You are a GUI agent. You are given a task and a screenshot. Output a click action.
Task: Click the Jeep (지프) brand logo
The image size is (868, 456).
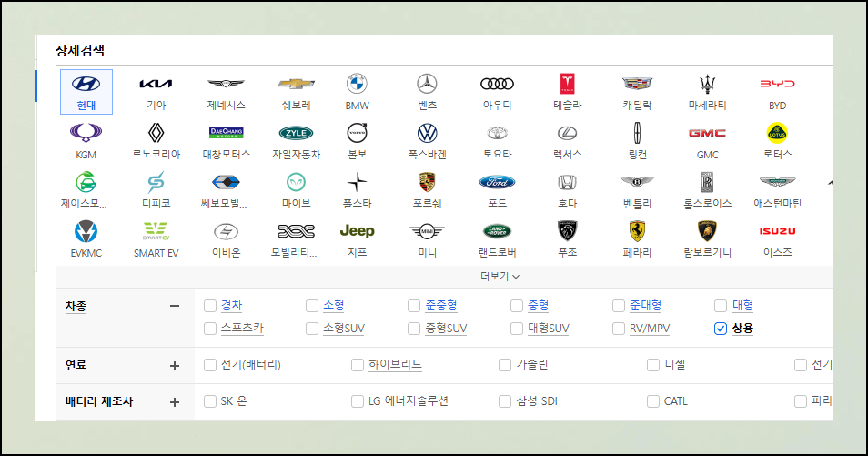[x=357, y=231]
